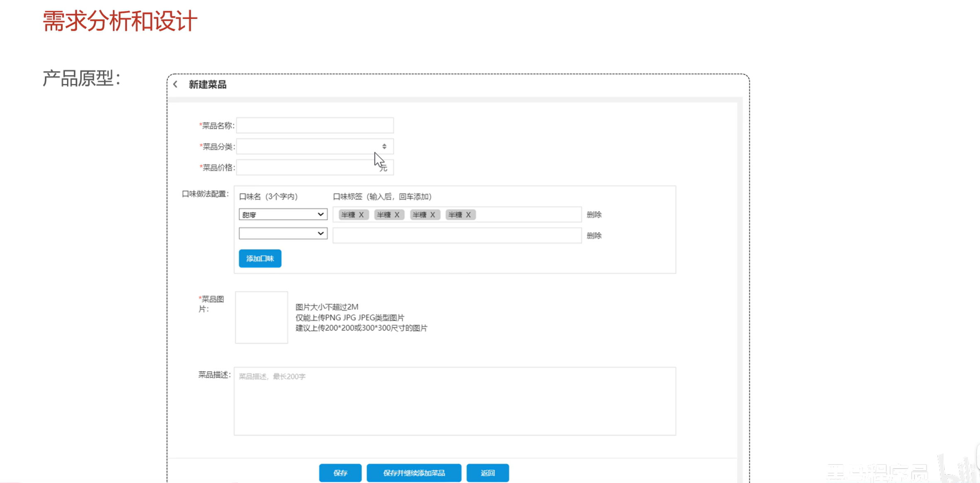This screenshot has height=483, width=980.
Task: Click the 保存 button
Action: (x=340, y=473)
